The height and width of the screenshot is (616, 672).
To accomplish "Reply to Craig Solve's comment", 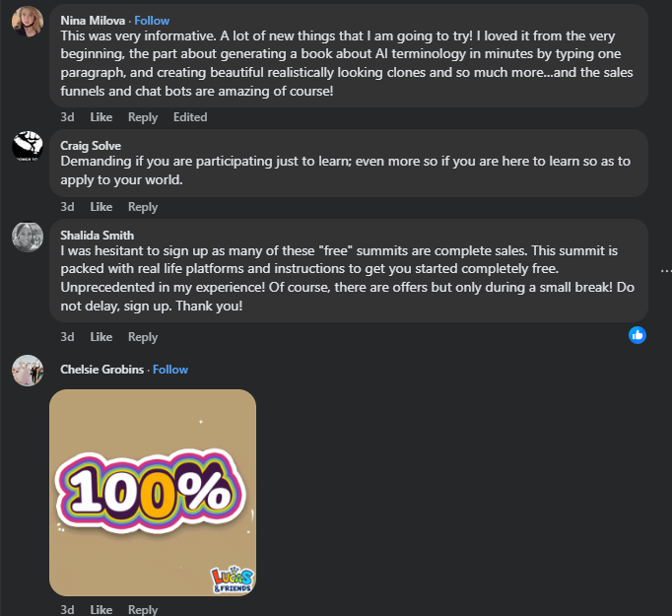I will (143, 207).
